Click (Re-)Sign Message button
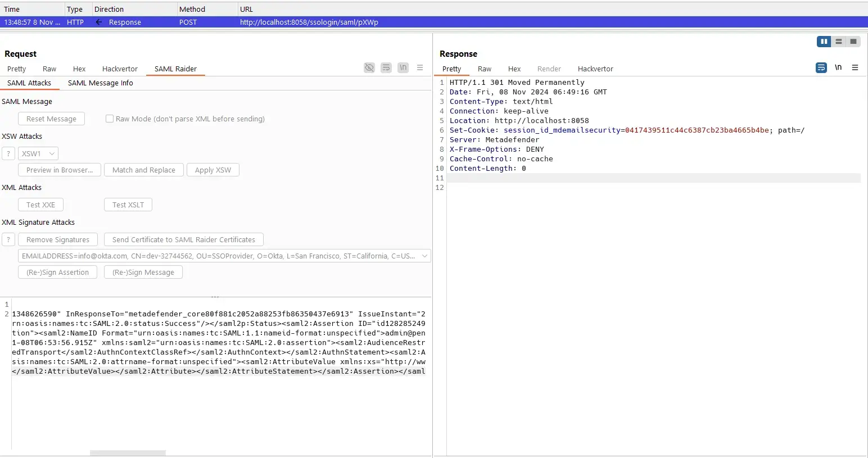The image size is (868, 458). (143, 272)
